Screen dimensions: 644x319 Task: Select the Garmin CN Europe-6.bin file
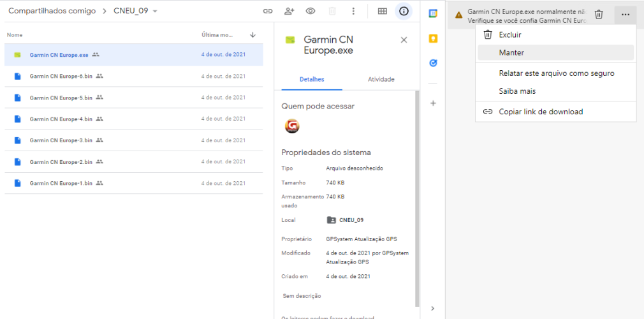[134, 76]
